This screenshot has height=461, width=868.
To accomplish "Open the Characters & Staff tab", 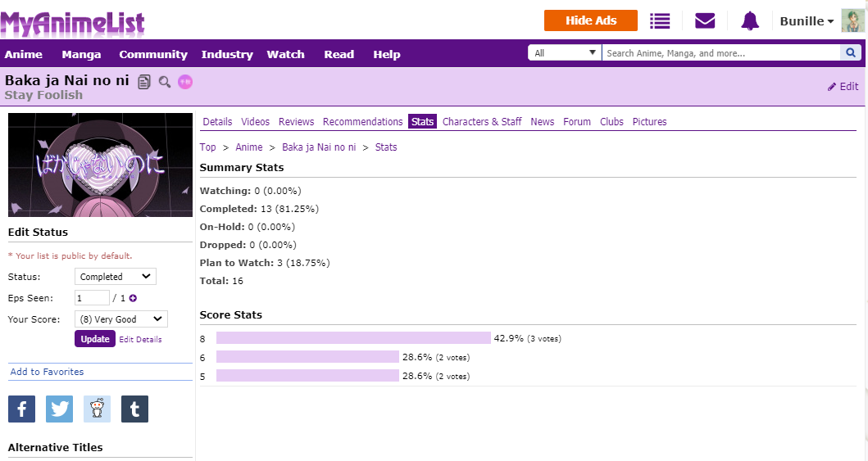I will click(482, 122).
